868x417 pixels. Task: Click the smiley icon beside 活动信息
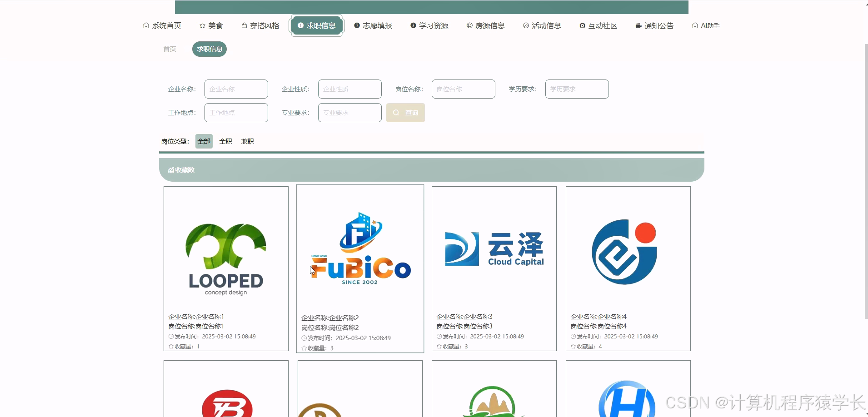pyautogui.click(x=526, y=25)
